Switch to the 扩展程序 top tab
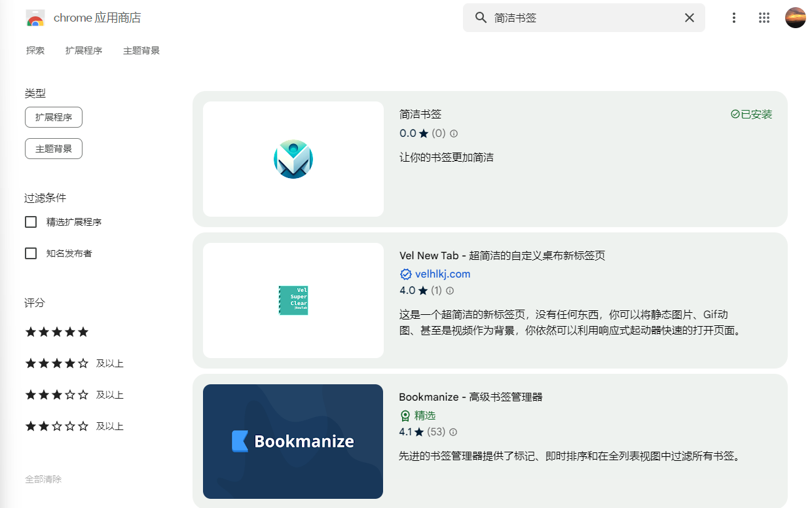 (84, 50)
